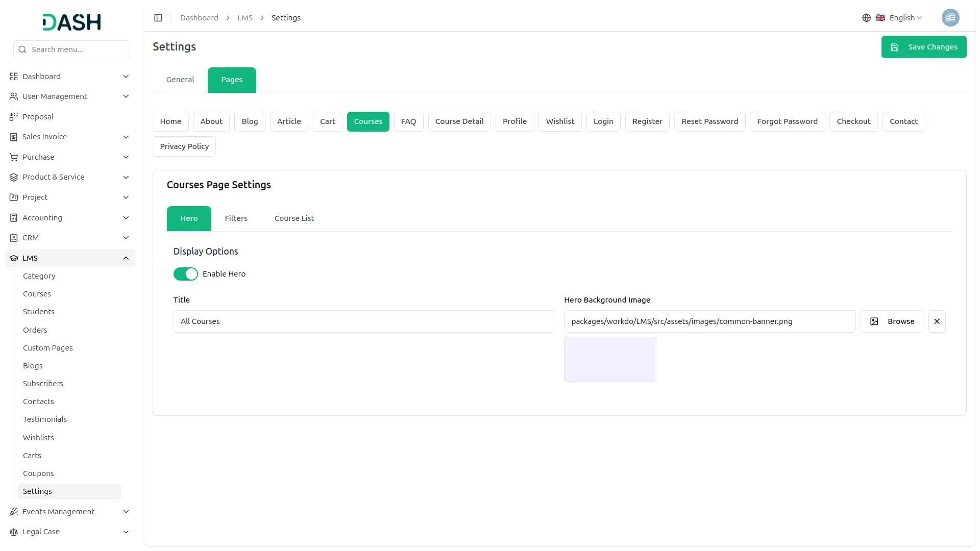Click the LMS graduation cap icon
The height and width of the screenshot is (551, 980).
(x=14, y=258)
